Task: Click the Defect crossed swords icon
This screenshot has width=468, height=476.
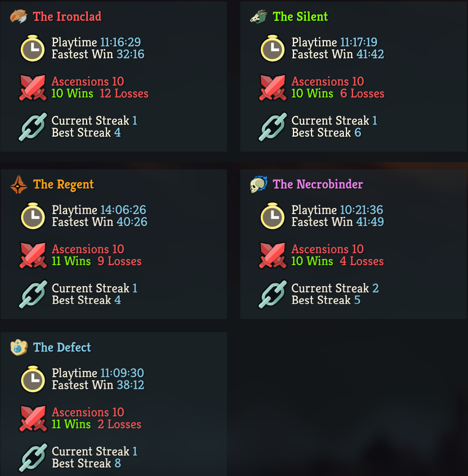Action: [33, 418]
